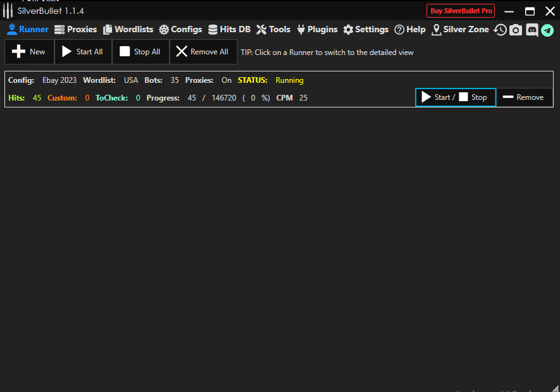Click the Start All button

point(84,52)
